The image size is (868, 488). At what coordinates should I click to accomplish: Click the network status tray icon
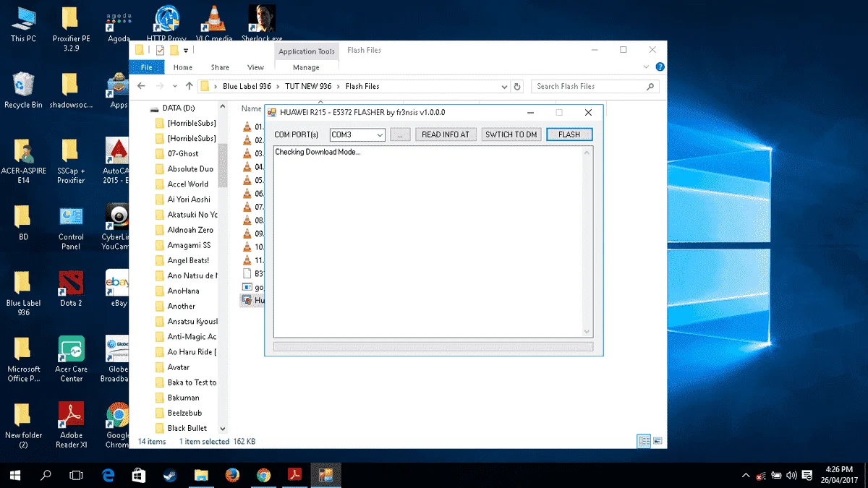point(761,476)
